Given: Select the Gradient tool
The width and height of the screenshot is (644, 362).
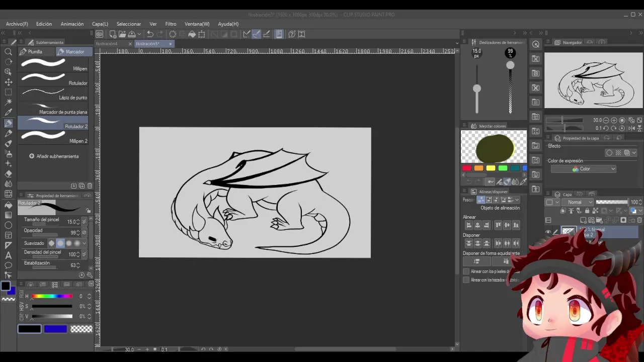Looking at the screenshot, I should pos(9,215).
